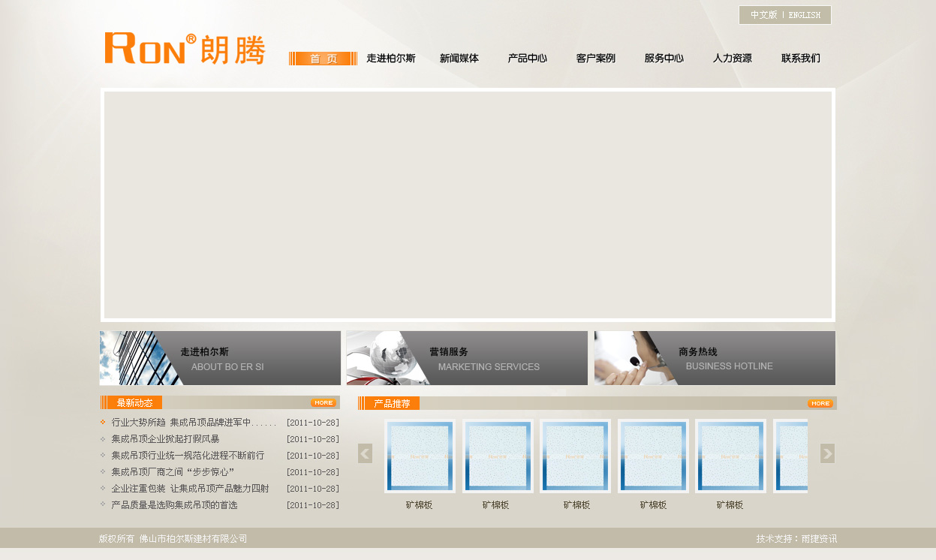Open the 产品中心 menu item
The image size is (936, 560).
[527, 59]
